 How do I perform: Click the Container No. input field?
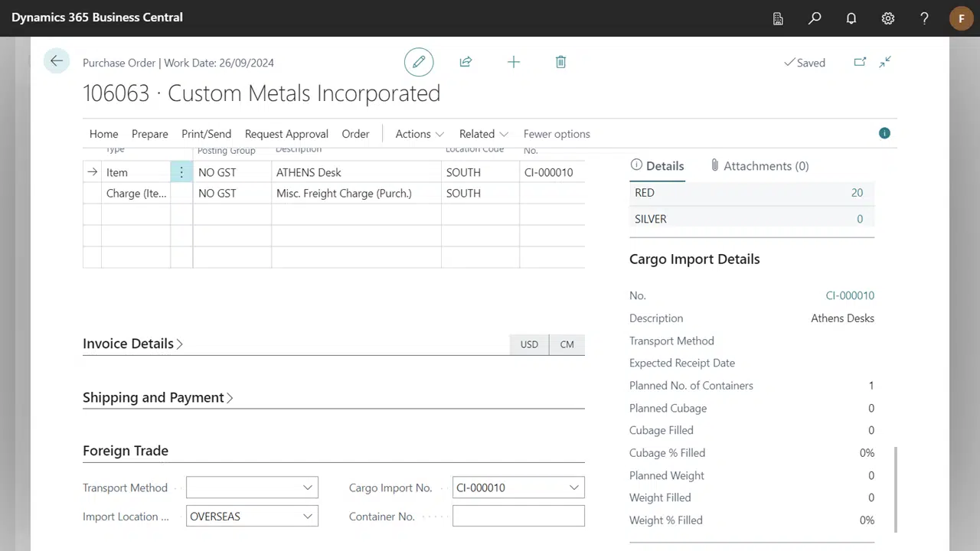click(x=518, y=517)
